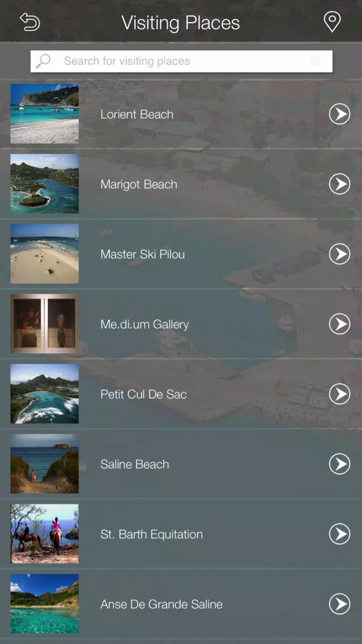The image size is (362, 644).
Task: Open the St. Barth Equitation label
Action: coord(151,534)
